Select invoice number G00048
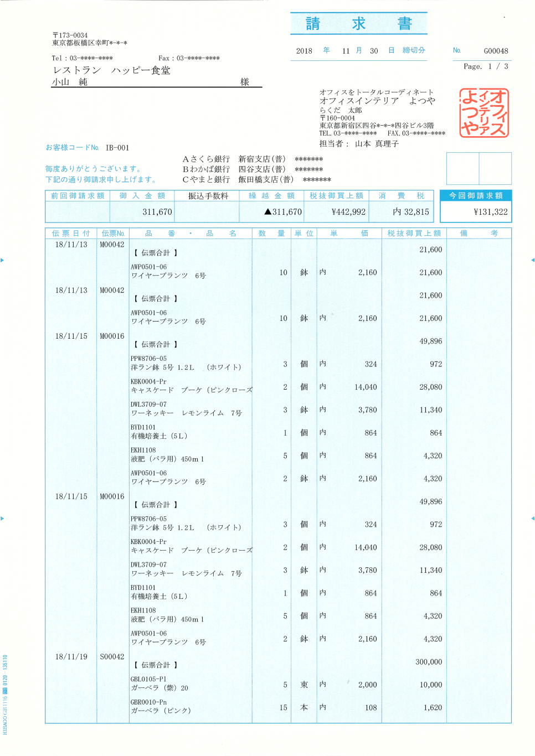The image size is (535, 756). tap(496, 51)
